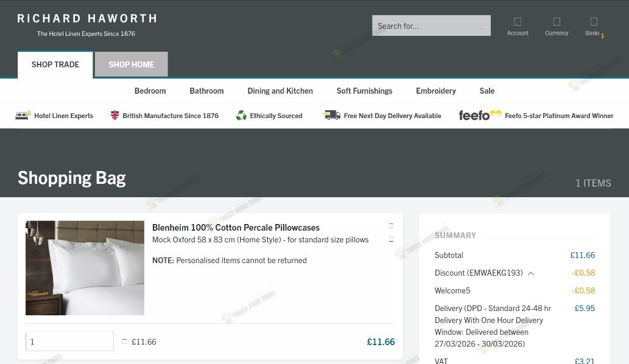Click the Ethically Sourced text
629x364 pixels.
point(276,116)
